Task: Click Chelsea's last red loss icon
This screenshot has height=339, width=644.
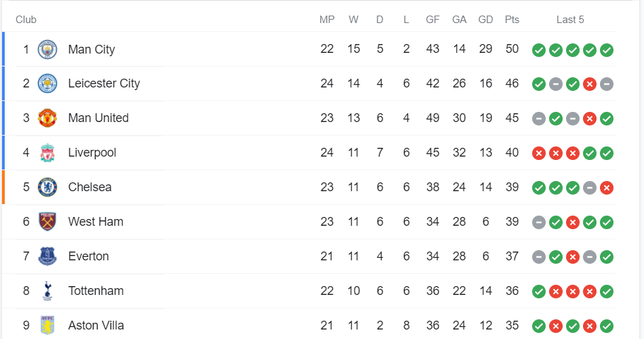Action: pyautogui.click(x=607, y=187)
